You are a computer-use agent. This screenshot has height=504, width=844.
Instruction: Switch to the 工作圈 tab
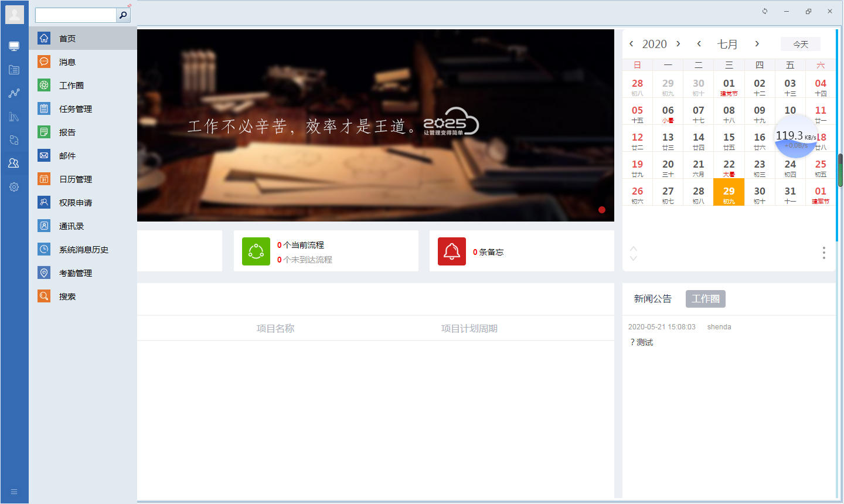(706, 298)
